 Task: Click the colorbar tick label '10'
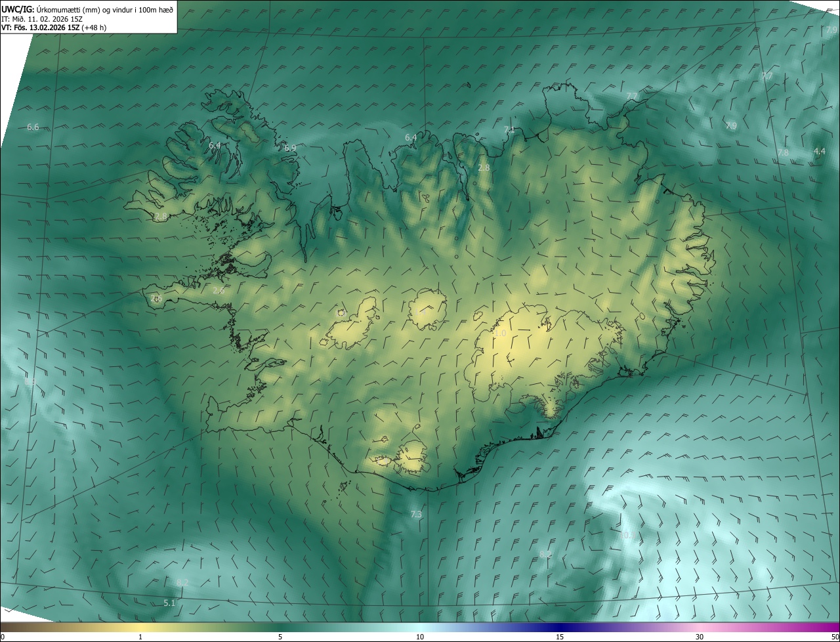420,637
